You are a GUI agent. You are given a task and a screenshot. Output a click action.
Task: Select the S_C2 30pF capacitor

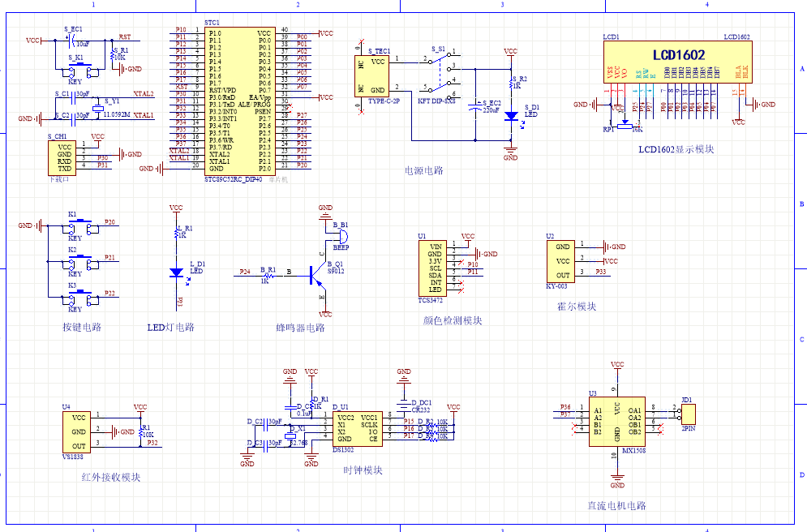(x=72, y=119)
